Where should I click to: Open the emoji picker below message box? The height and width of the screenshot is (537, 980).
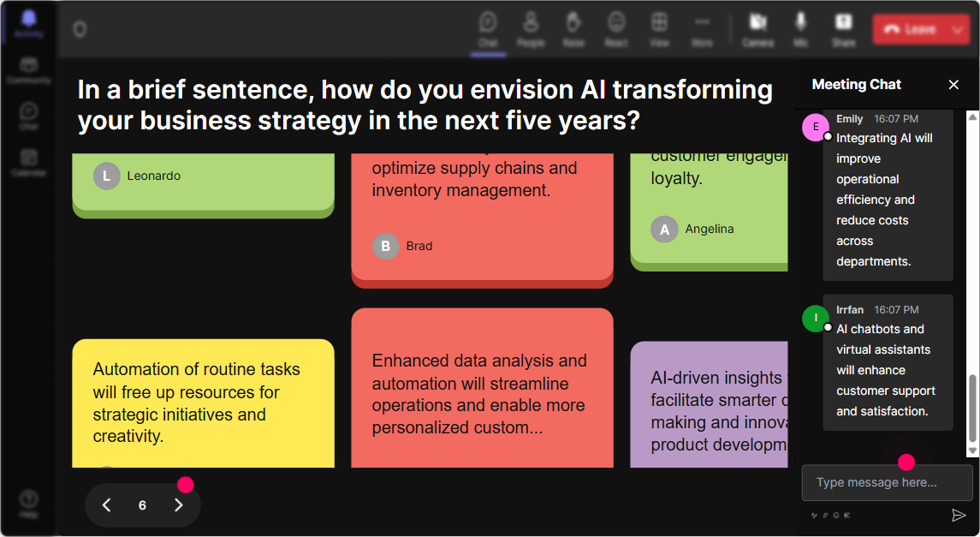point(836,516)
